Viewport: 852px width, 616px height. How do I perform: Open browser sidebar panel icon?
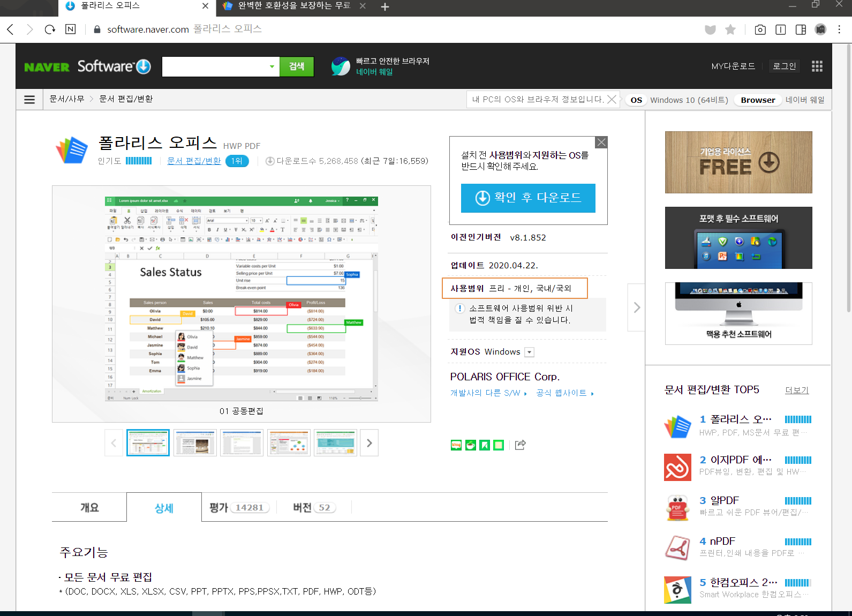click(801, 29)
